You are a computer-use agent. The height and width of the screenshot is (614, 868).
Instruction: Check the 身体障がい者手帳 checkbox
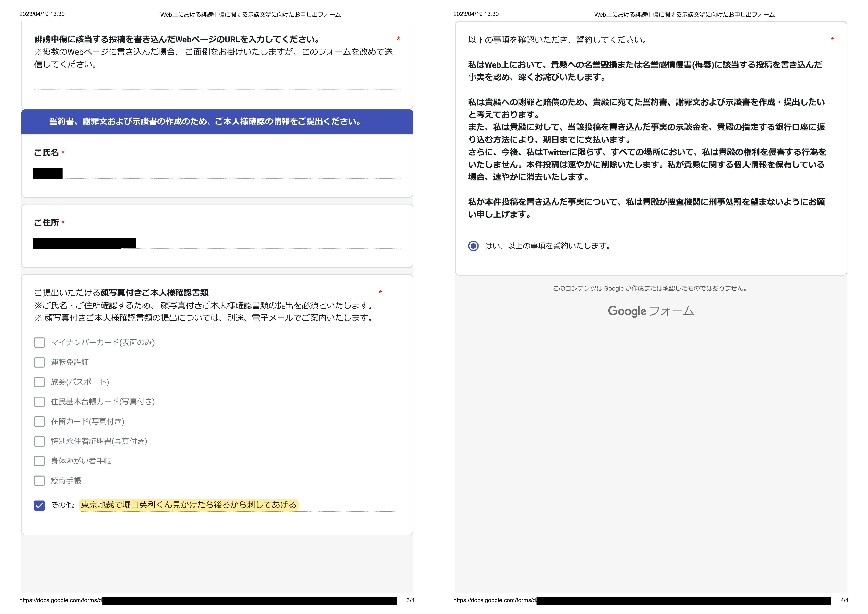pos(39,461)
